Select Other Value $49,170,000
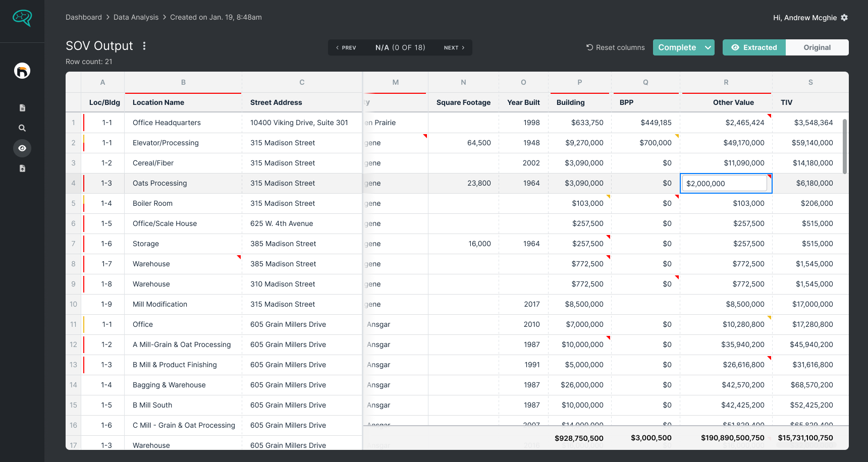868x462 pixels. 726,143
